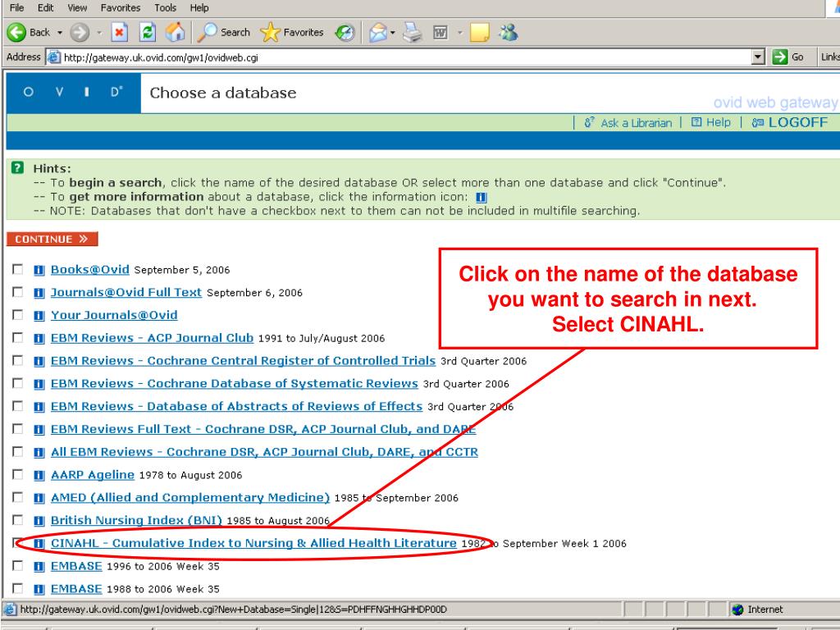Screen dimensions: 840x630
Task: Open the Edit menu
Action: click(46, 8)
